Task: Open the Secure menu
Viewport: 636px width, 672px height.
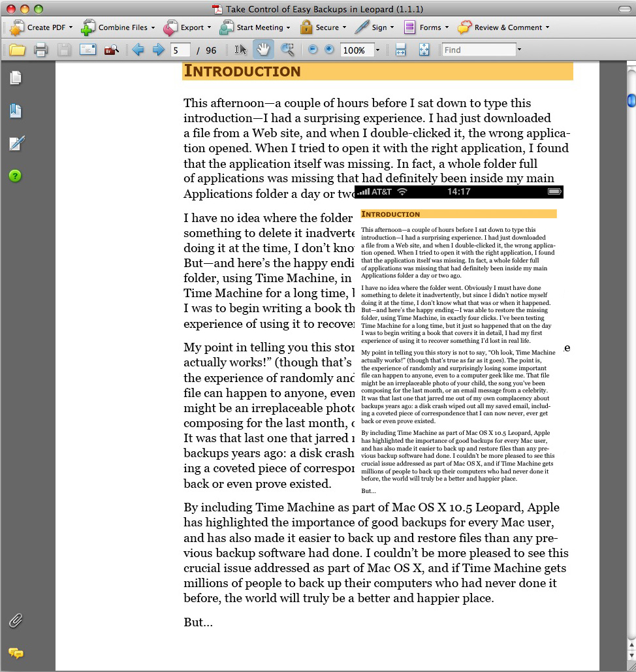Action: point(323,27)
